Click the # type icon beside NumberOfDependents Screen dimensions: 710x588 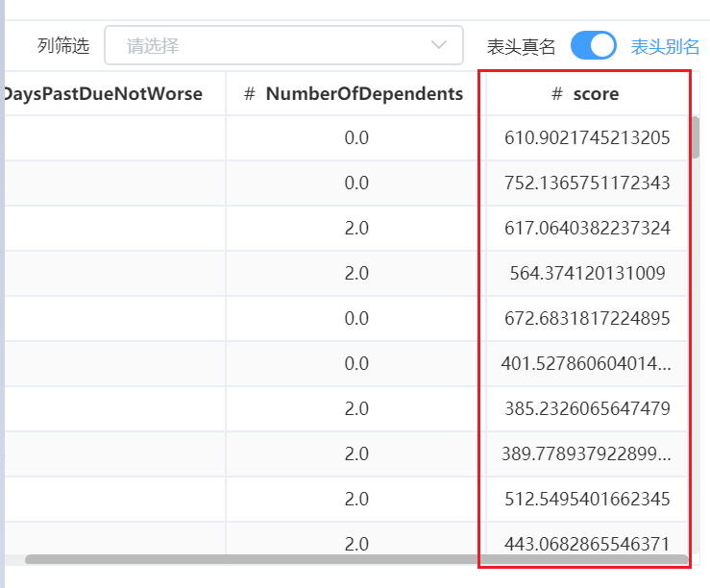click(250, 94)
